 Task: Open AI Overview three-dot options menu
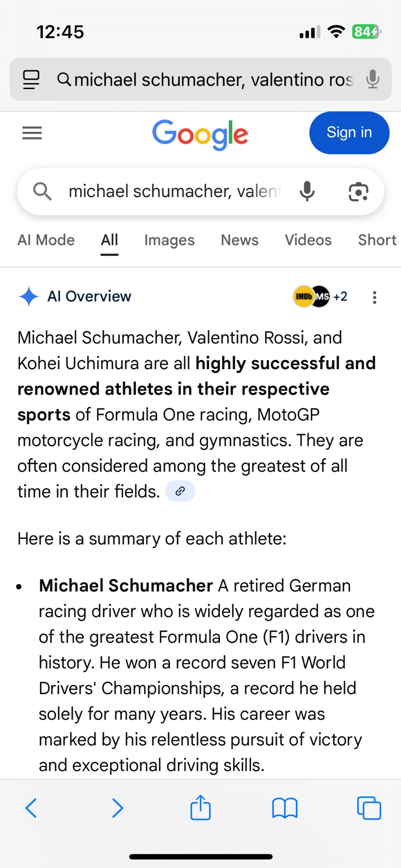(x=374, y=297)
